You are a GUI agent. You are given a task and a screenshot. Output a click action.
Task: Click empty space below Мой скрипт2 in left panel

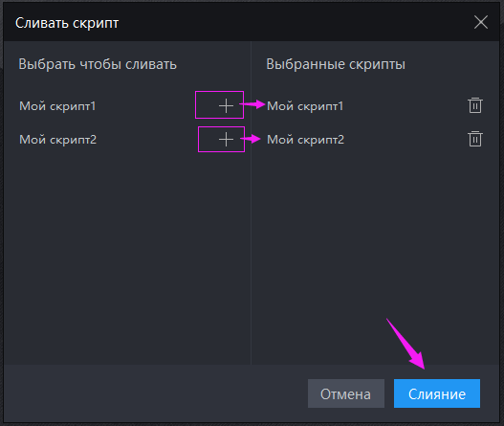[127, 258]
